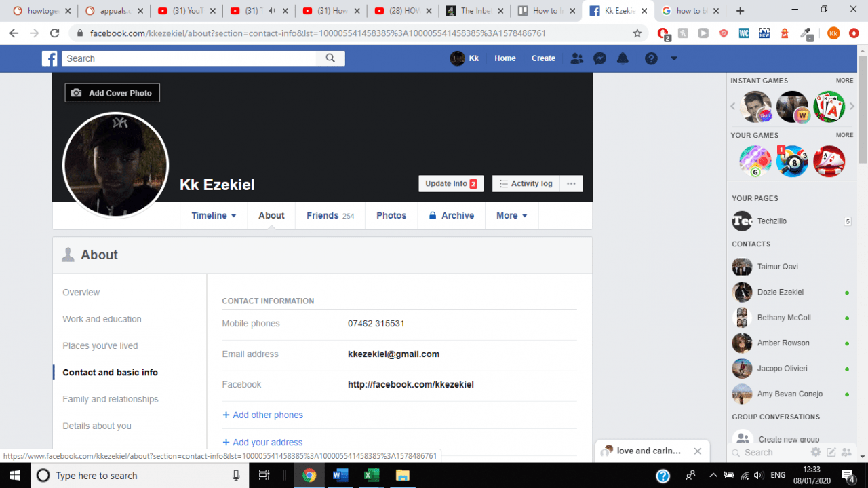The height and width of the screenshot is (488, 868).
Task: Click MORE next to Instant Games
Action: click(x=844, y=80)
